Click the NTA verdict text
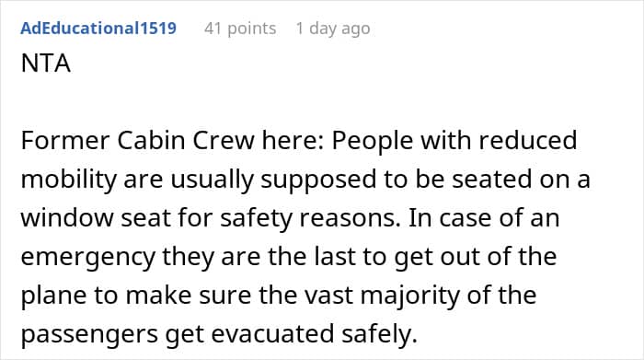 [46, 64]
